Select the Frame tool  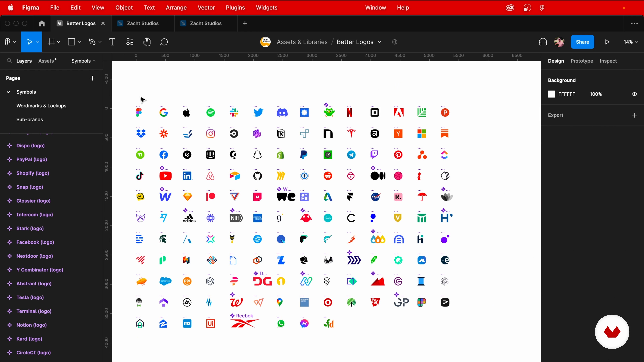(51, 42)
